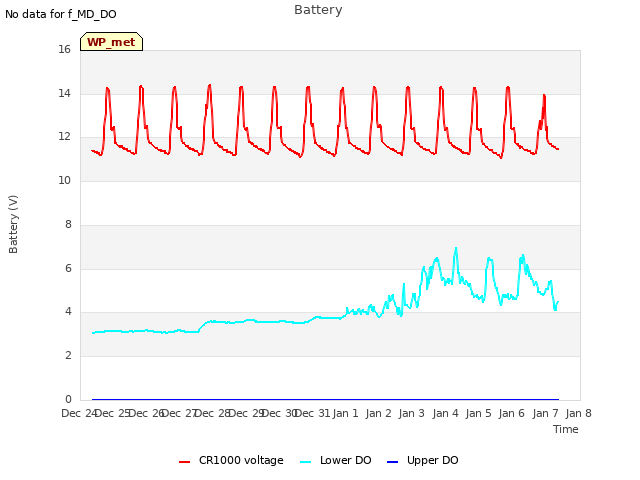Click the 10 y-axis tick label
Viewport: 640px width, 480px height.
[x=64, y=180]
